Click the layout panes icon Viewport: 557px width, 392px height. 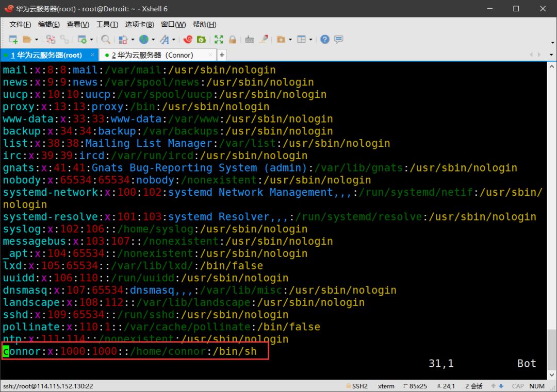[302, 39]
